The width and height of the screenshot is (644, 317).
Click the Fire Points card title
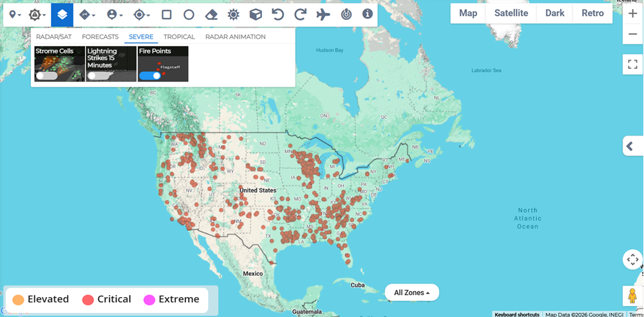[155, 51]
